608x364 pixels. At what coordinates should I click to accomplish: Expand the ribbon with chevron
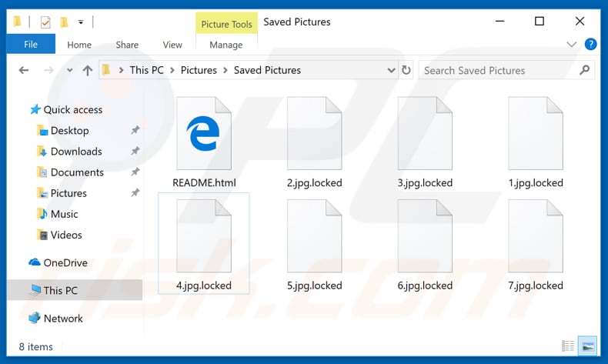tap(571, 45)
